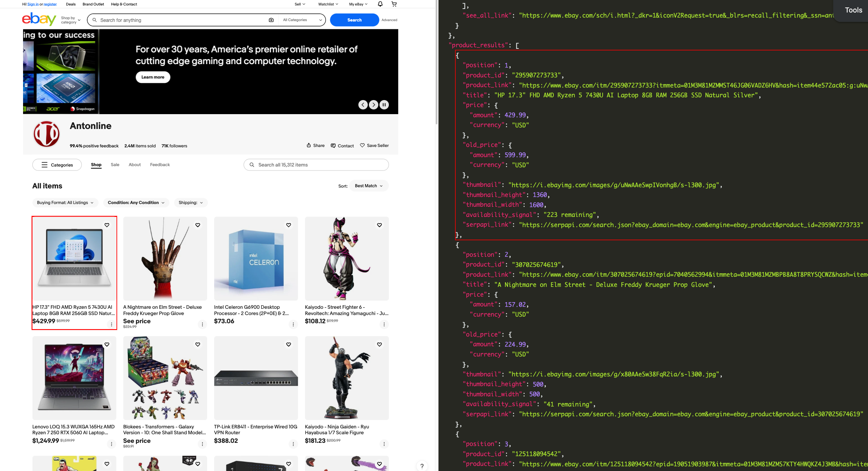This screenshot has width=868, height=471.
Task: Open the notifications bell icon
Action: tap(380, 4)
